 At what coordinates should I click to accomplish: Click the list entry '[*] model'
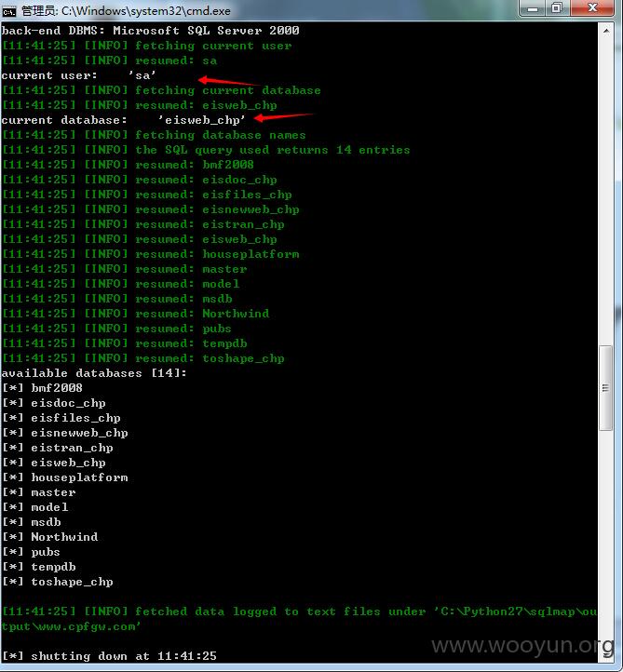point(35,507)
